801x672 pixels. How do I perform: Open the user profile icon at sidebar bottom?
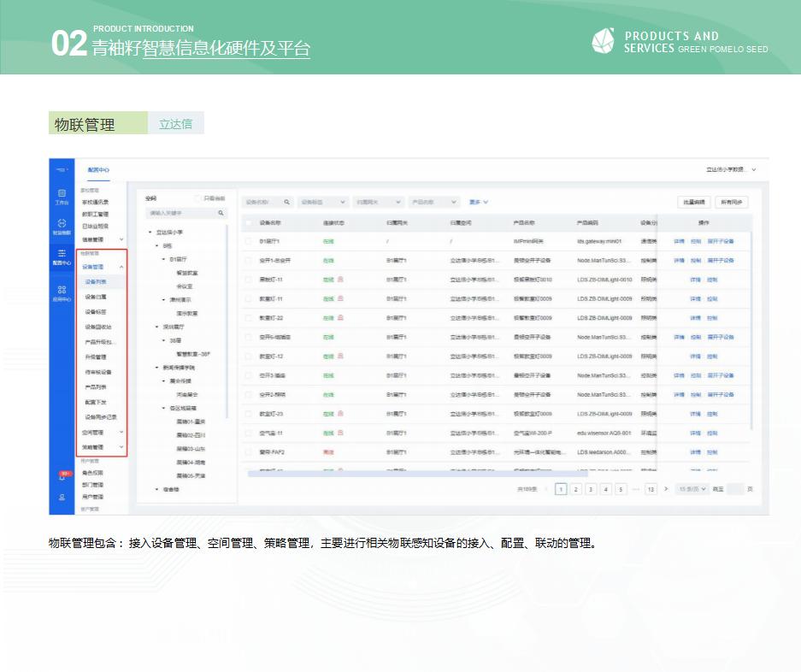[62, 497]
